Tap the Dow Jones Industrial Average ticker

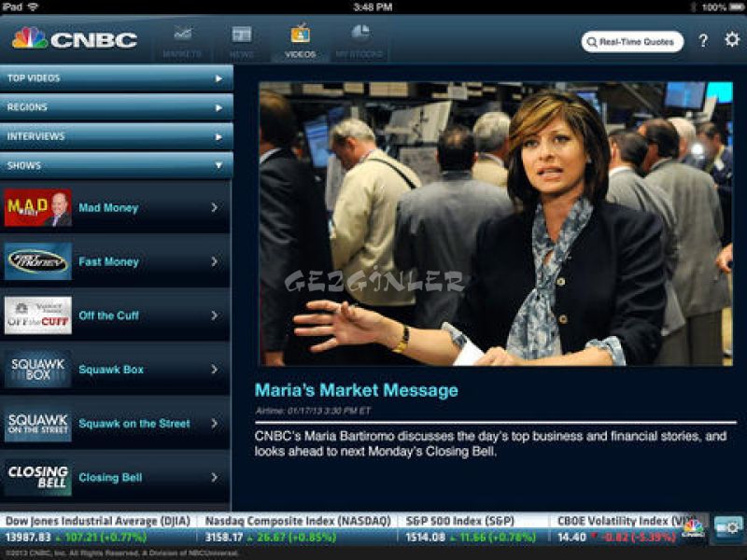tap(98, 529)
